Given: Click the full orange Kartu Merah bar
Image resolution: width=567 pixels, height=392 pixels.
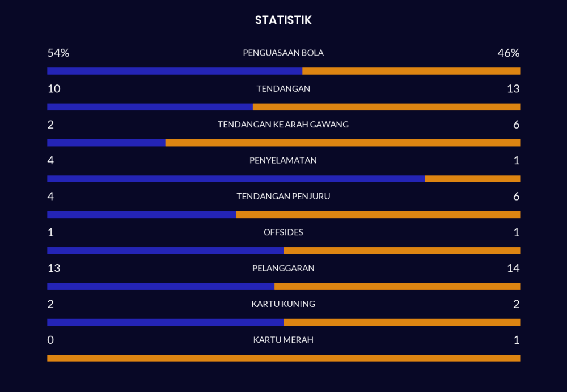Looking at the screenshot, I should point(283,358).
